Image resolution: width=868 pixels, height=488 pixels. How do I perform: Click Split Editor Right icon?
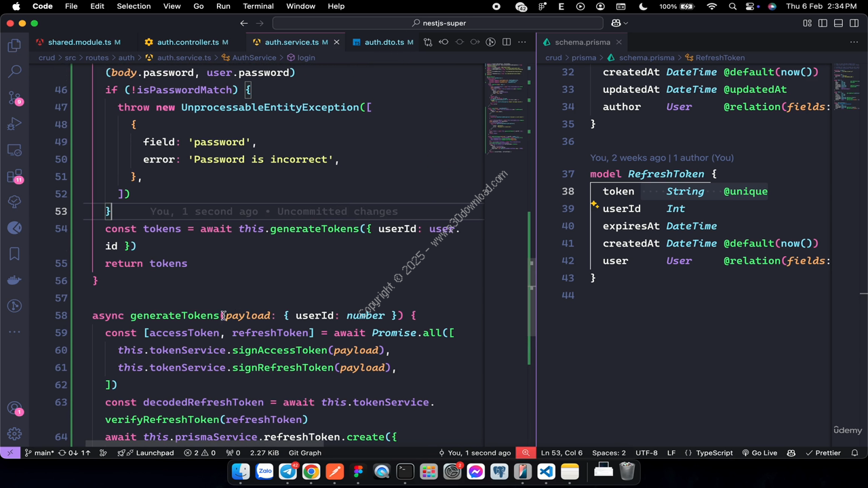pos(507,42)
